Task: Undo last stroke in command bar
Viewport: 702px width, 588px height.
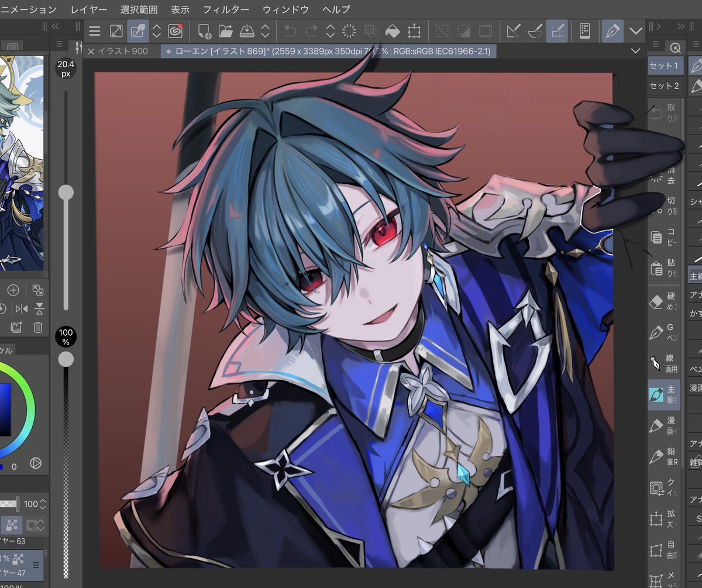Action: click(290, 31)
